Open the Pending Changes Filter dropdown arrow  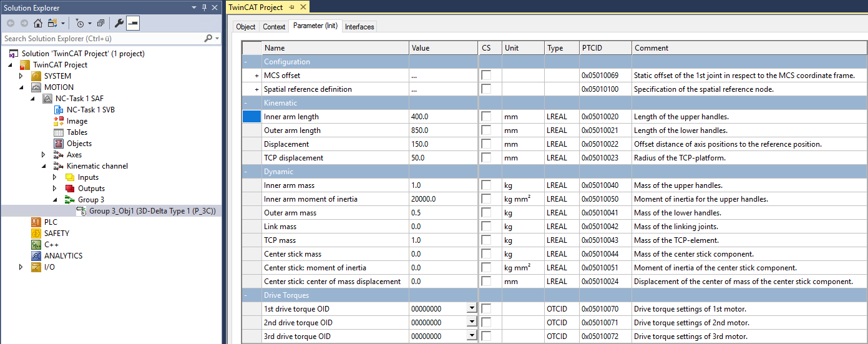click(x=90, y=24)
